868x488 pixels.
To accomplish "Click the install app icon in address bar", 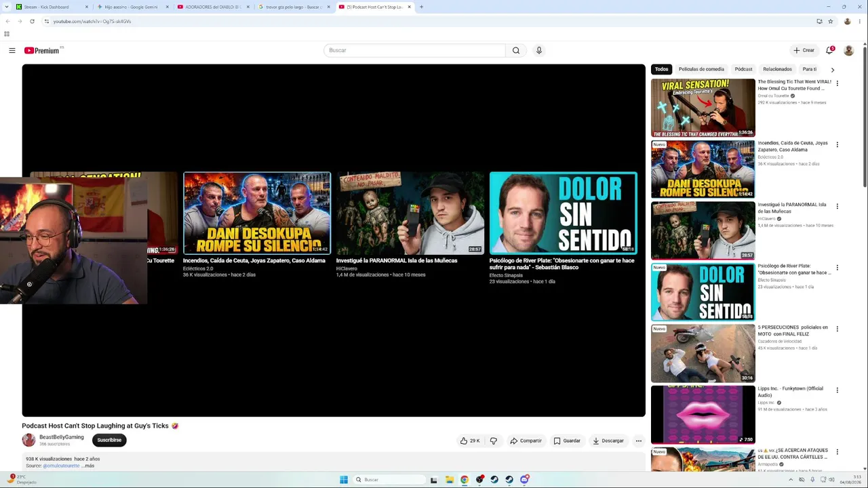I will tap(819, 21).
